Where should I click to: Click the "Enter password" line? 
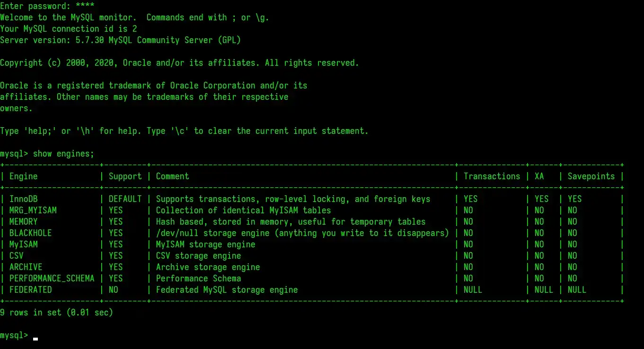(x=47, y=6)
